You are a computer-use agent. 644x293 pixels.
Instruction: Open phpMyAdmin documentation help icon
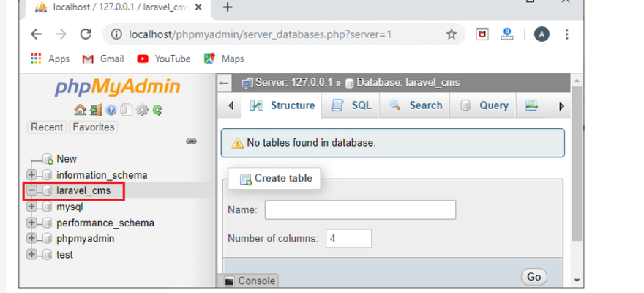pos(111,110)
